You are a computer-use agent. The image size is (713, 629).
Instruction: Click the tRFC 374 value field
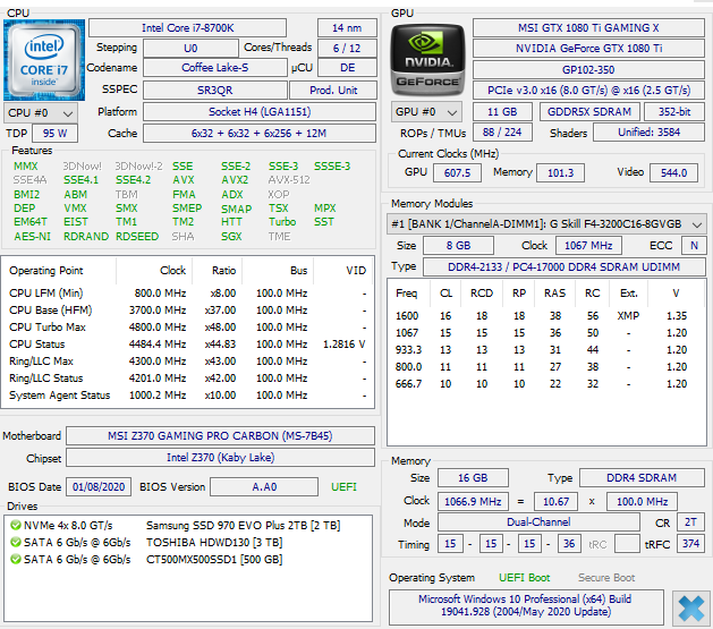(690, 543)
